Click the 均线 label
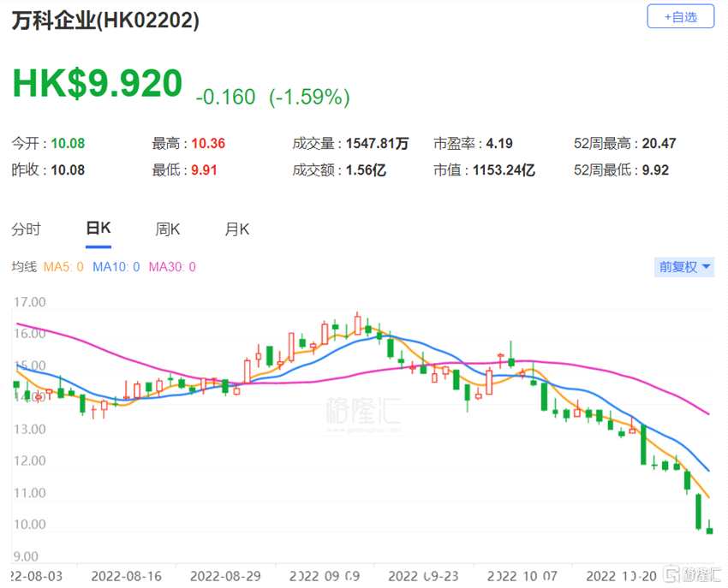This screenshot has height=588, width=728. (24, 267)
